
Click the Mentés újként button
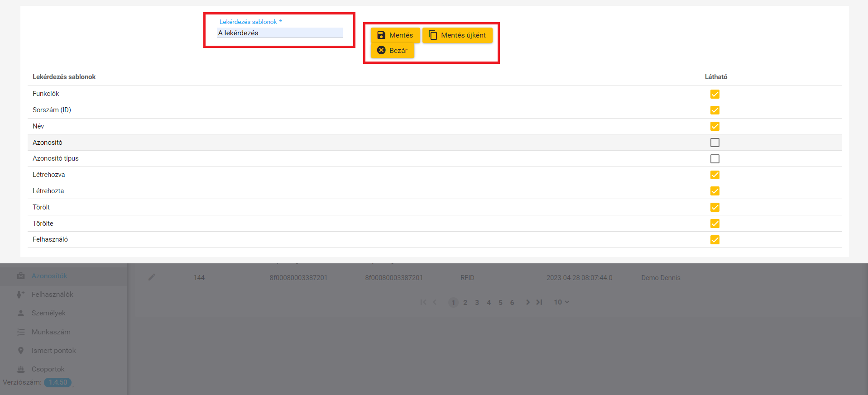[457, 35]
